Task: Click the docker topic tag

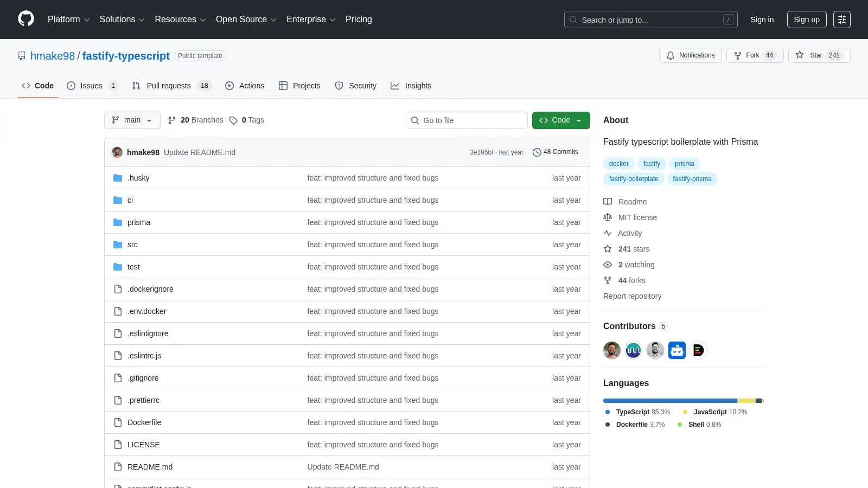Action: (x=618, y=164)
